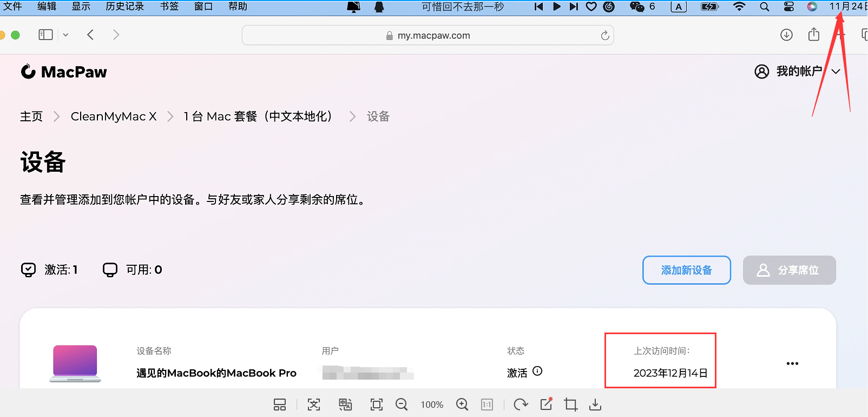868x417 pixels.
Task: Click the edit annotate icon
Action: [547, 404]
